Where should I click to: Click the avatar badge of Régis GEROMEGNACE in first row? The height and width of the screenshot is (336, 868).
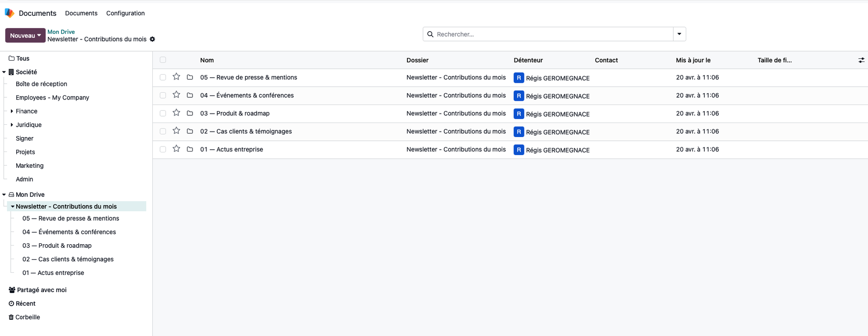(519, 78)
